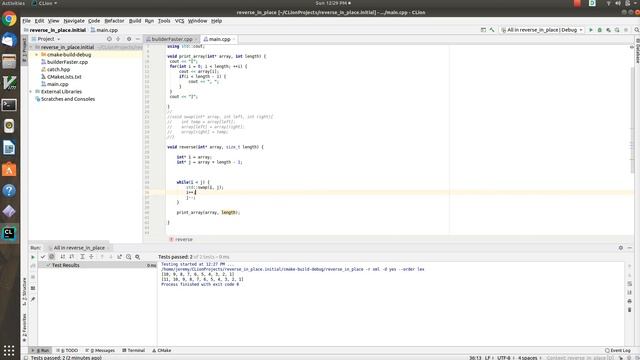Expand the cmake-build-debug folder
Image resolution: width=640 pixels, height=360 pixels.
point(36,55)
